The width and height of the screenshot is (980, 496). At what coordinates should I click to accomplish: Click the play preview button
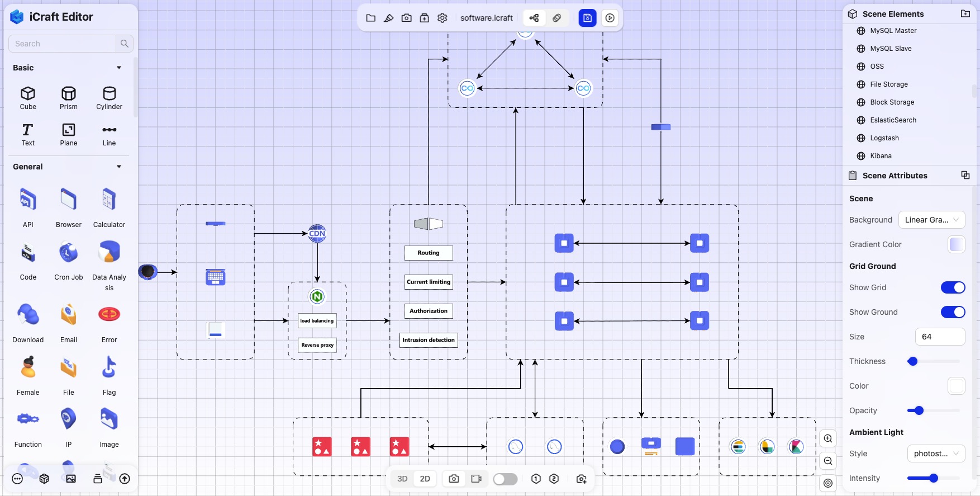coord(610,18)
